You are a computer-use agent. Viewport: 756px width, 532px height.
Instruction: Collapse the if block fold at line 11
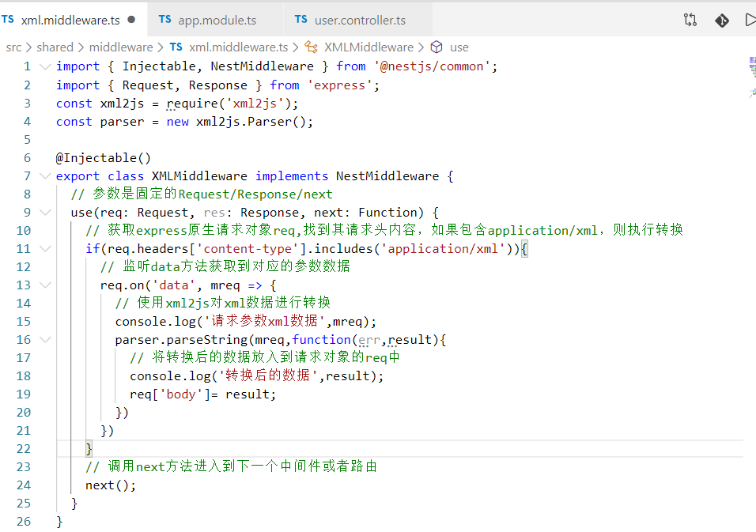[45, 249]
